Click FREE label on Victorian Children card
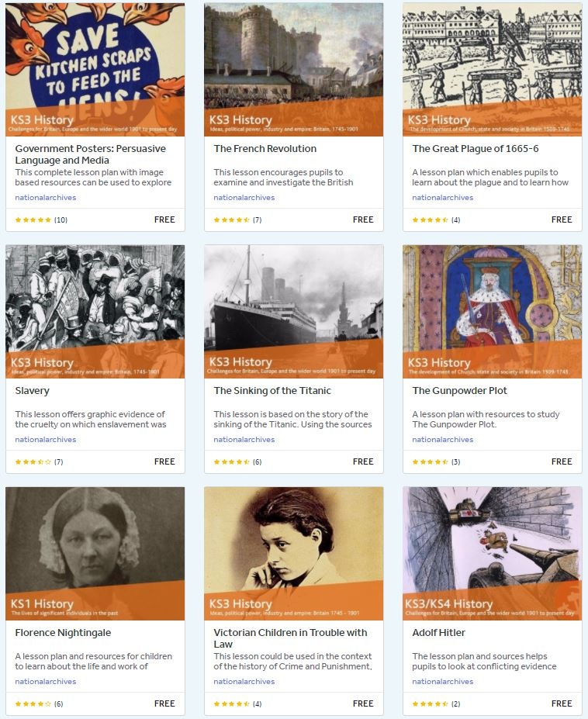This screenshot has width=588, height=719. tap(363, 703)
